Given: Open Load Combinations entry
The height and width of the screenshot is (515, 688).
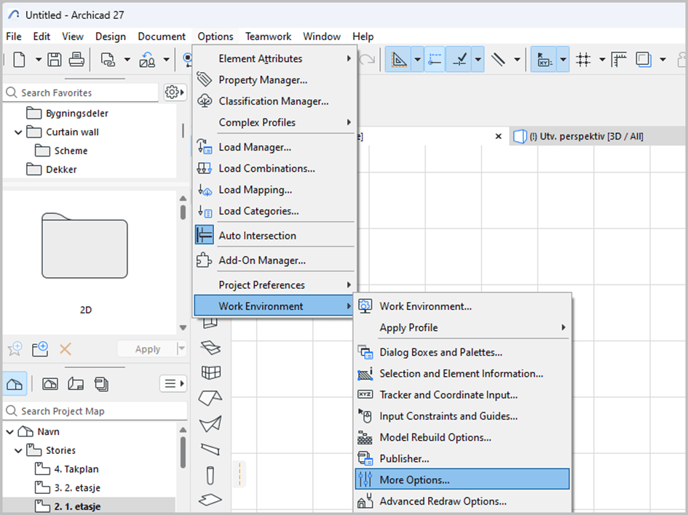Looking at the screenshot, I should tap(275, 168).
